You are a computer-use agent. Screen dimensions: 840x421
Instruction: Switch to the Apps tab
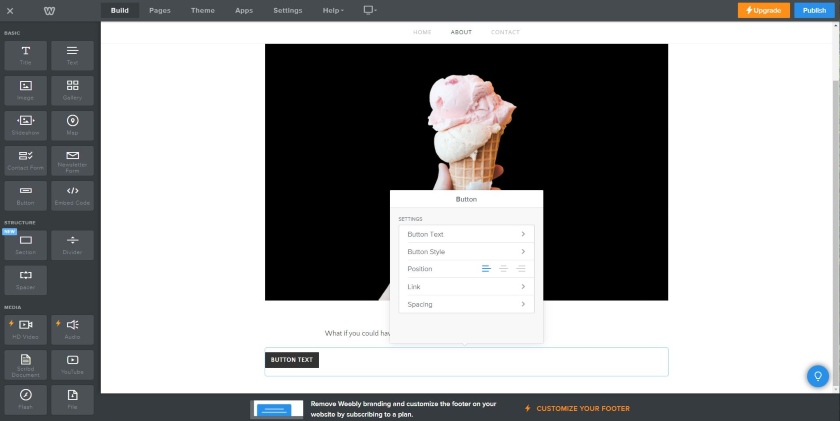pos(244,10)
